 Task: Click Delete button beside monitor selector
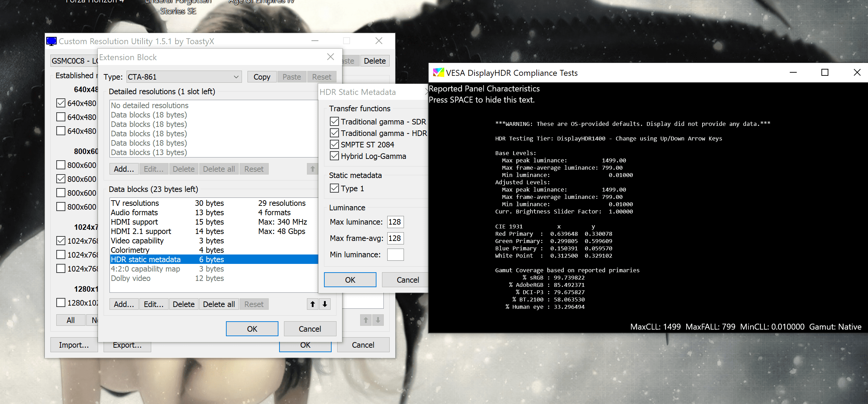pyautogui.click(x=375, y=61)
